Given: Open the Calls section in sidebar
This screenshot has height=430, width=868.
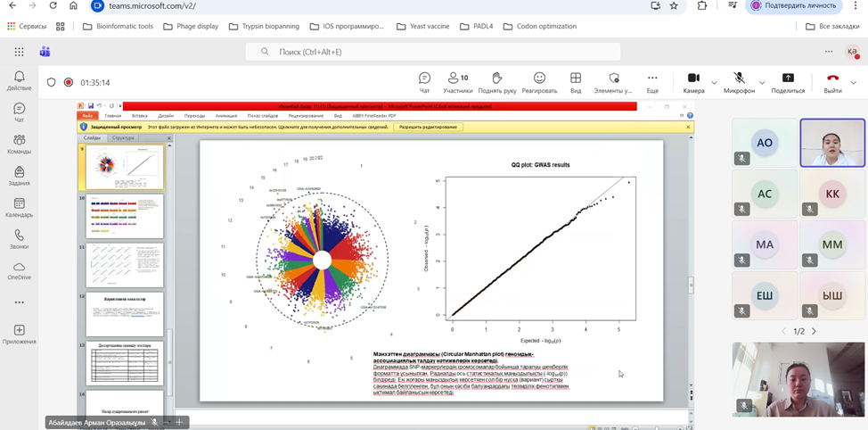Looking at the screenshot, I should pos(19,239).
